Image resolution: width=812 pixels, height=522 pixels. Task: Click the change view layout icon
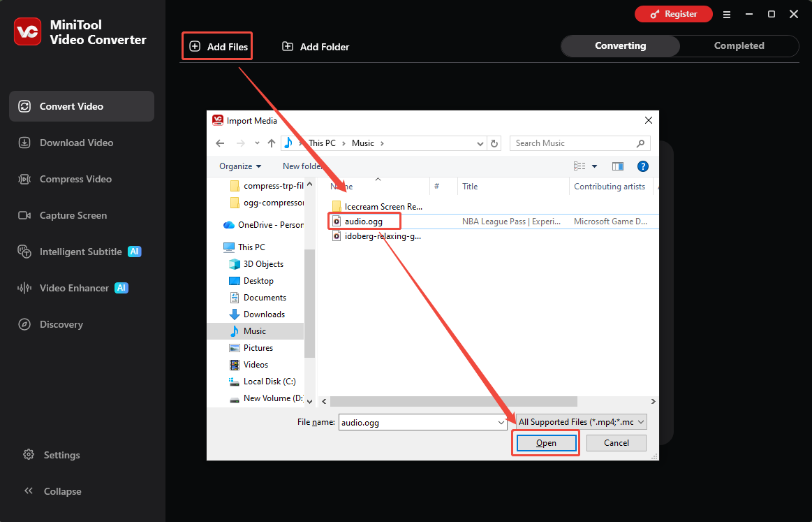pyautogui.click(x=580, y=166)
